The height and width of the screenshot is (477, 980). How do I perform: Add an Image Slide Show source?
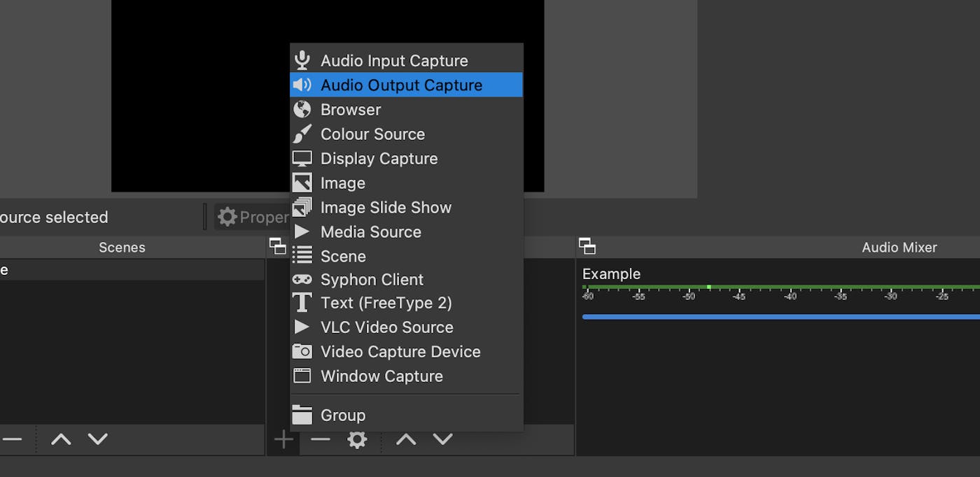[406, 208]
